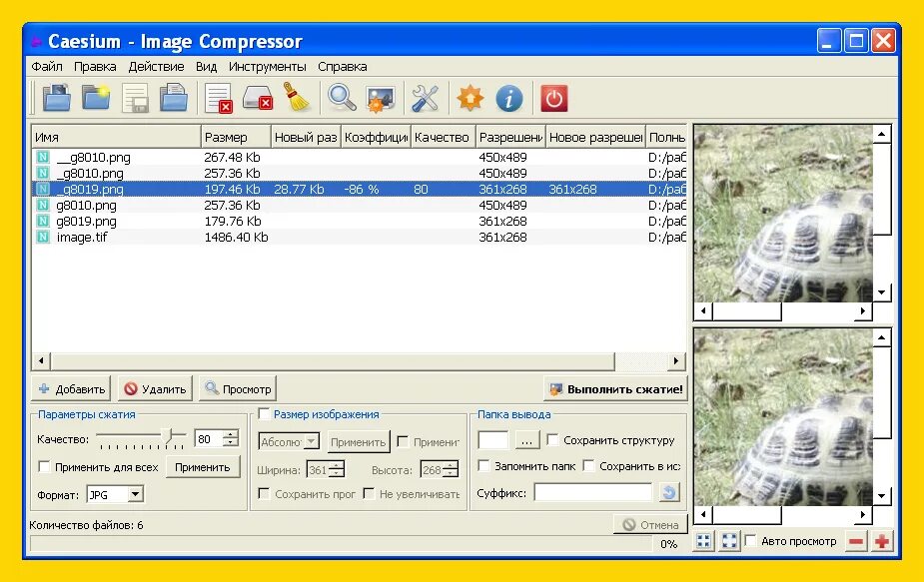Image resolution: width=924 pixels, height=582 pixels.
Task: Toggle Авто просмотр checkbox
Action: 751,540
